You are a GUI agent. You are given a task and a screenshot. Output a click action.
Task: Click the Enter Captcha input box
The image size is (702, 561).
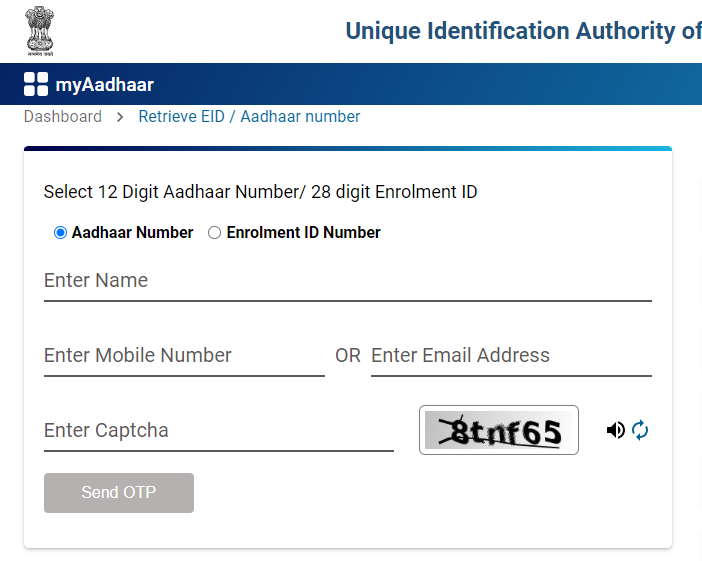pyautogui.click(x=218, y=431)
